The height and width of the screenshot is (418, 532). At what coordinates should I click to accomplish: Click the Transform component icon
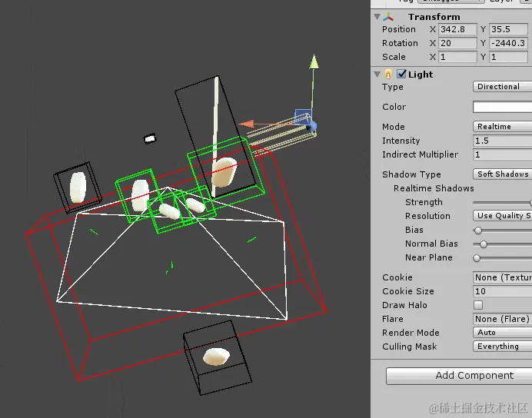pos(388,17)
